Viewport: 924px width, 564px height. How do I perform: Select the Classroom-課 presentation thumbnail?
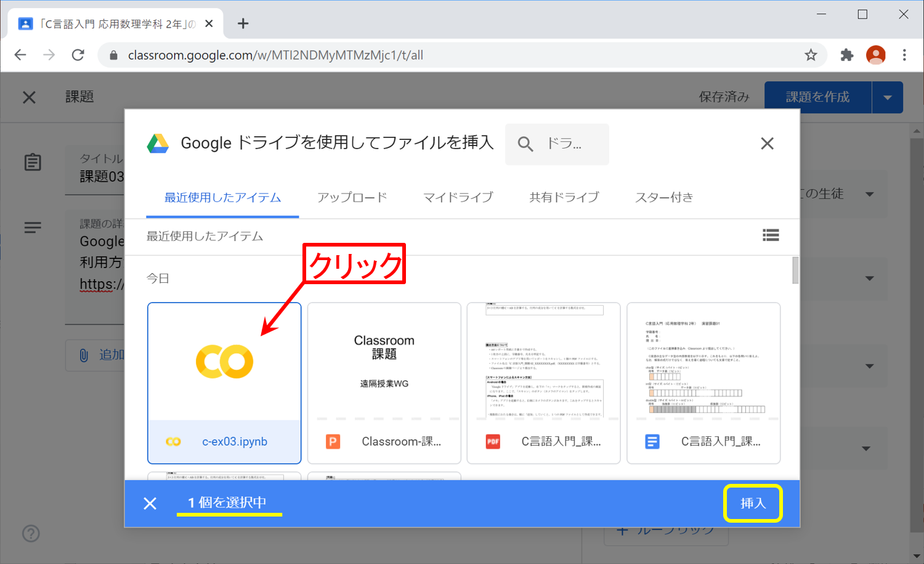384,382
